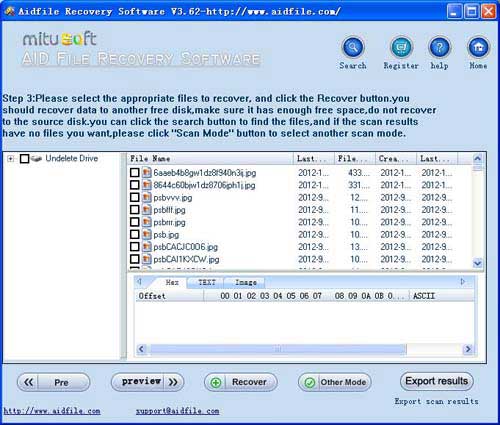Tick checkbox for 8644c60bjw1dz8706iph1j.jpg
500x425 pixels.
coord(135,185)
